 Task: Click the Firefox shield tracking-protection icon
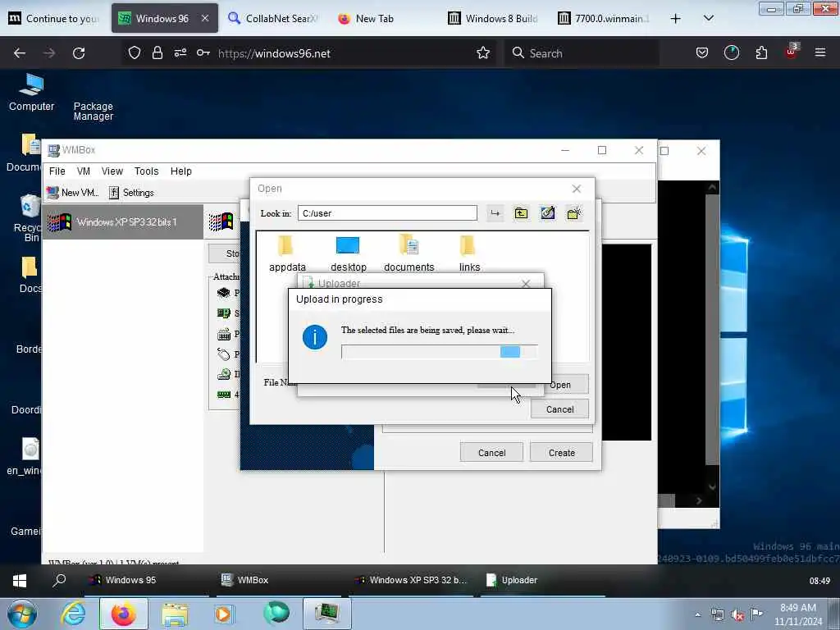click(135, 53)
